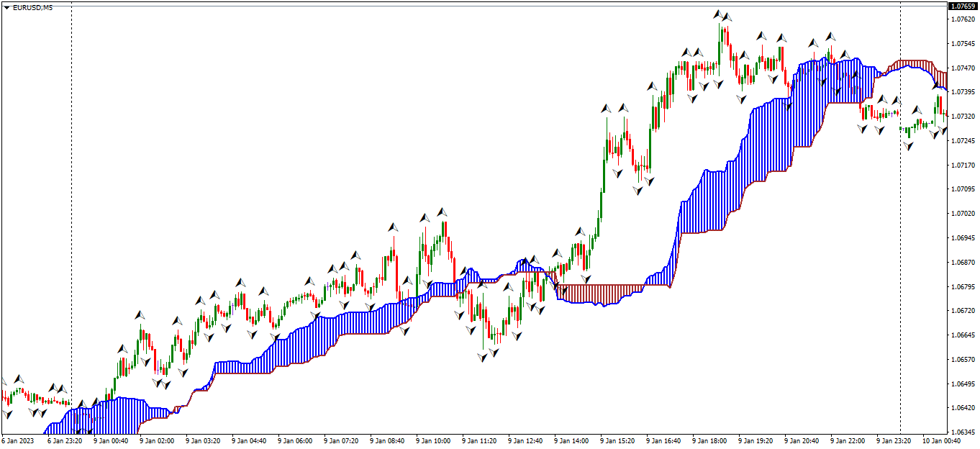Select price level 1.07545 on the scale
Screen dimensions: 980x449
pos(963,43)
